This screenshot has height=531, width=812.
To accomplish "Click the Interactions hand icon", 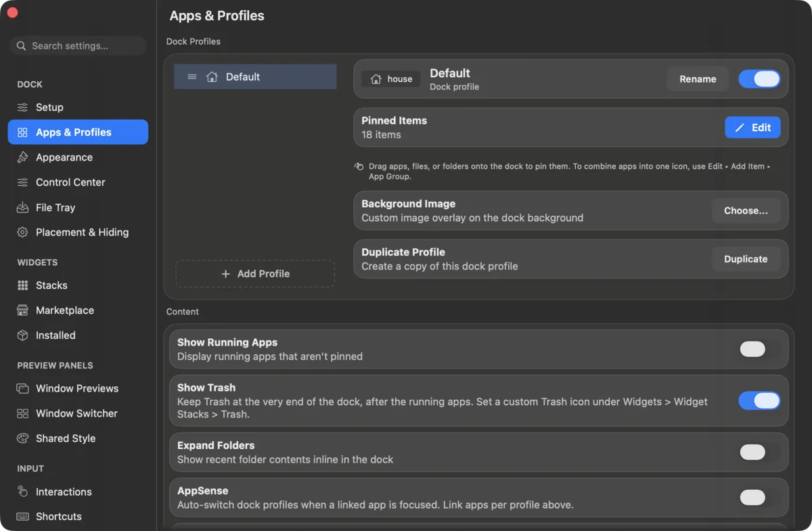I will pyautogui.click(x=22, y=492).
